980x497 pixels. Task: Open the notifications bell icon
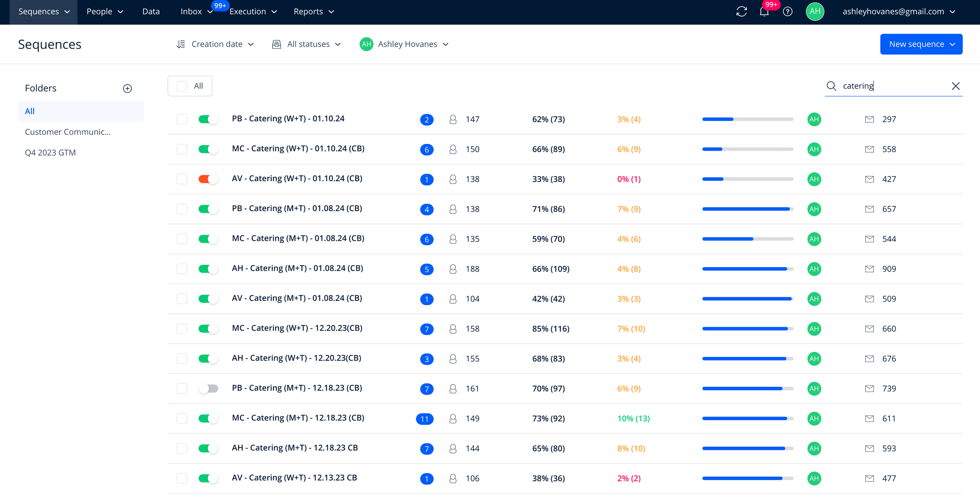764,12
